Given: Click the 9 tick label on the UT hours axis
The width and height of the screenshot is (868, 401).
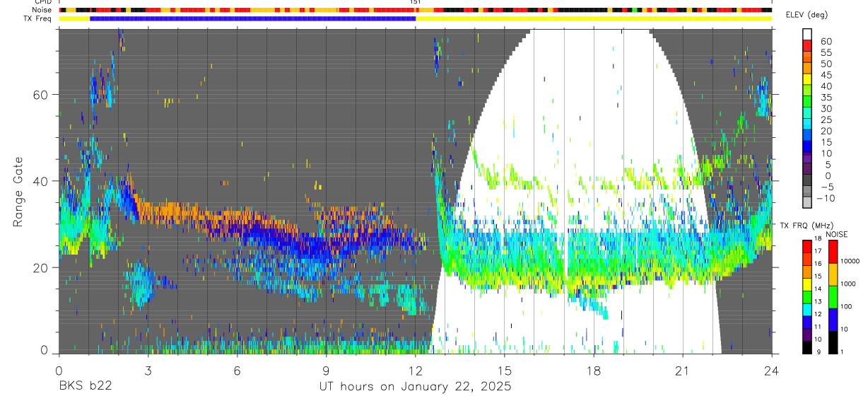Looking at the screenshot, I should point(326,371).
